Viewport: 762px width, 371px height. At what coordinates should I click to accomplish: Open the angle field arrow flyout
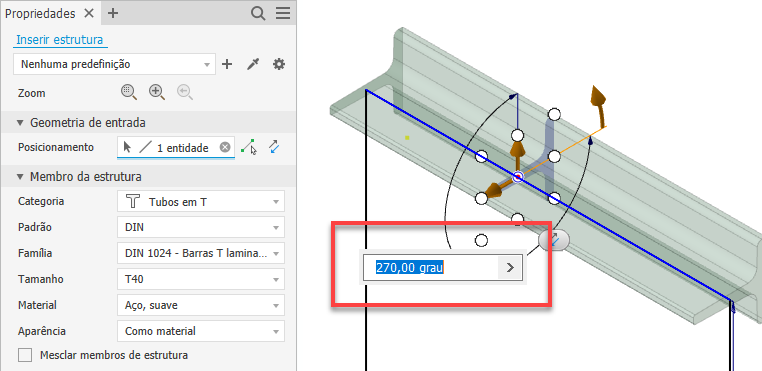[510, 267]
